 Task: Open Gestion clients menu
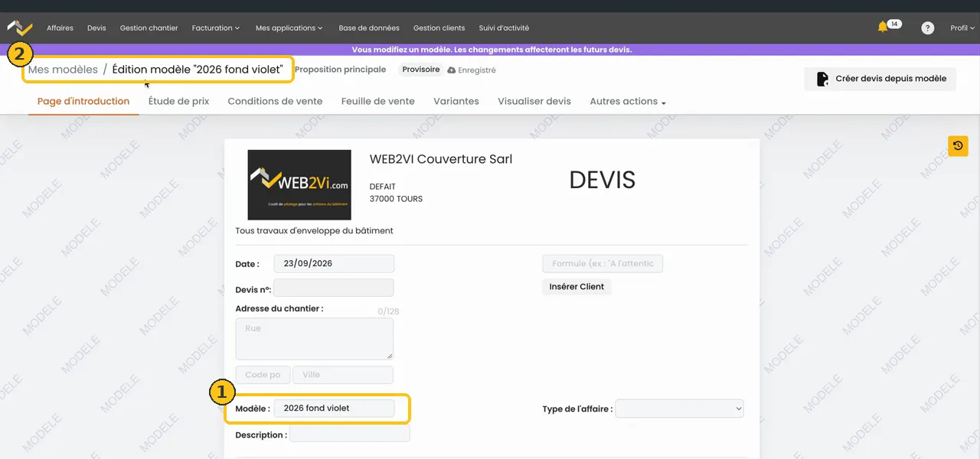439,28
